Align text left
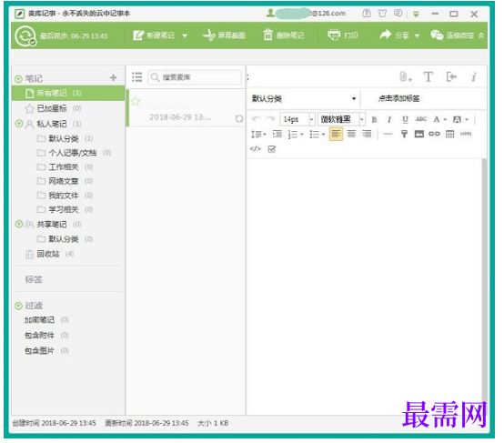The image size is (504, 443). [336, 134]
